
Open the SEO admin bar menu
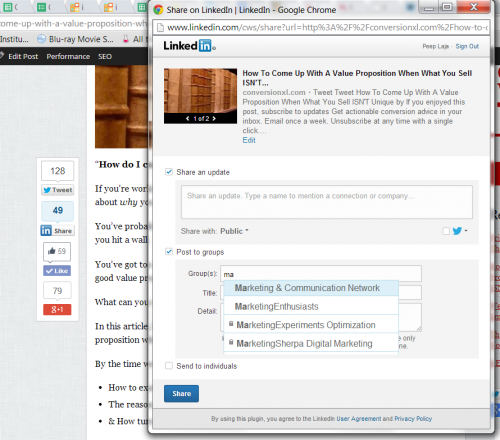pyautogui.click(x=105, y=56)
